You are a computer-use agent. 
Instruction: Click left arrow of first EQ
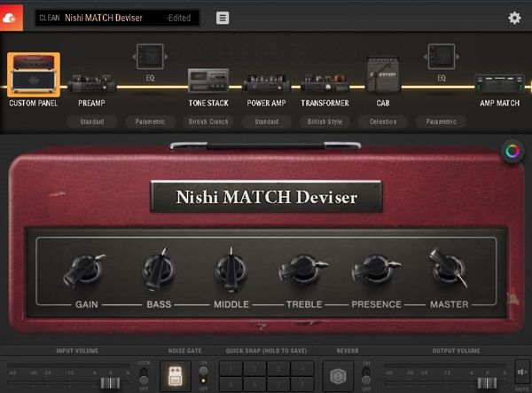pos(134,57)
